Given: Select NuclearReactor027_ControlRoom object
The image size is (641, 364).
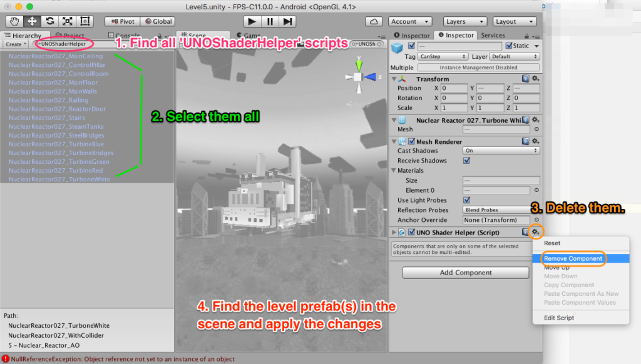Looking at the screenshot, I should pyautogui.click(x=58, y=74).
